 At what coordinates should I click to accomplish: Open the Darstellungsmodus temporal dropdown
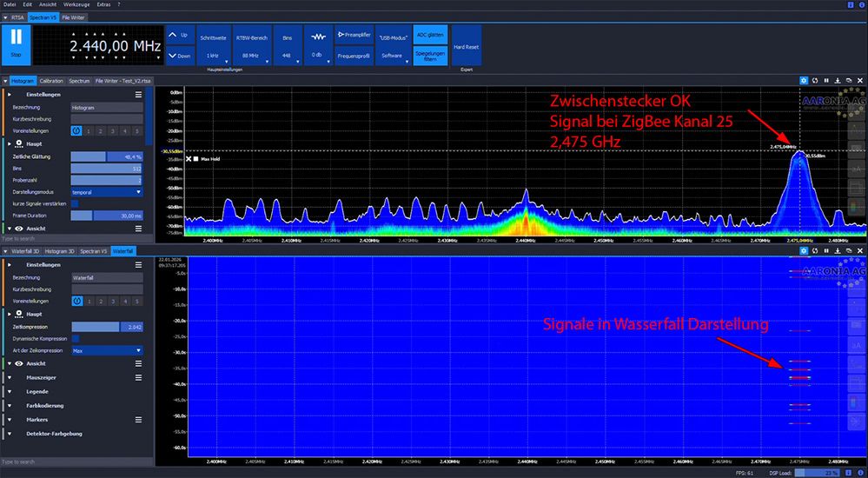[106, 191]
